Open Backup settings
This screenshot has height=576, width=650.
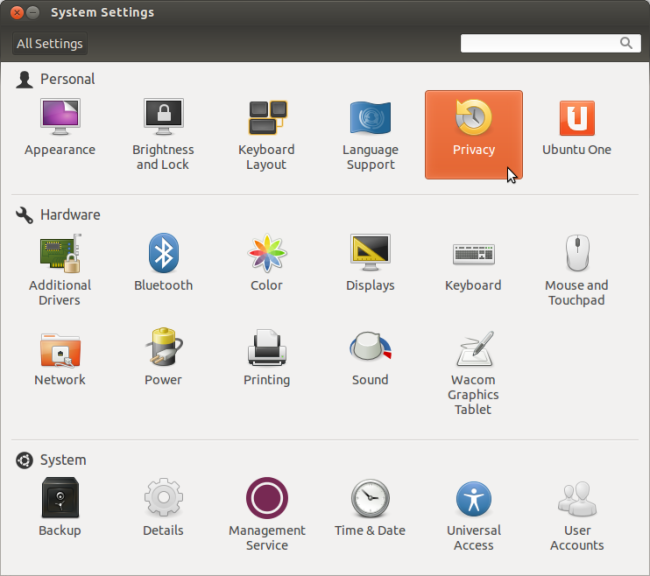coord(60,508)
